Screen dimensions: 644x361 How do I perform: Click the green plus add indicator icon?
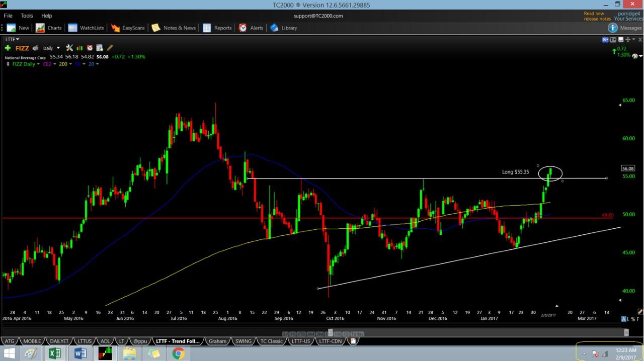(8, 48)
